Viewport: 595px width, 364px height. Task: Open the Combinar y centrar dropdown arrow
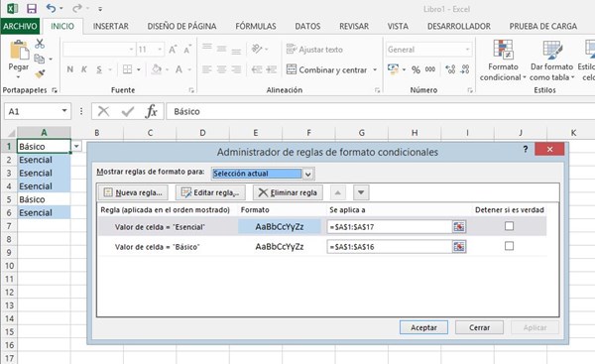click(375, 69)
